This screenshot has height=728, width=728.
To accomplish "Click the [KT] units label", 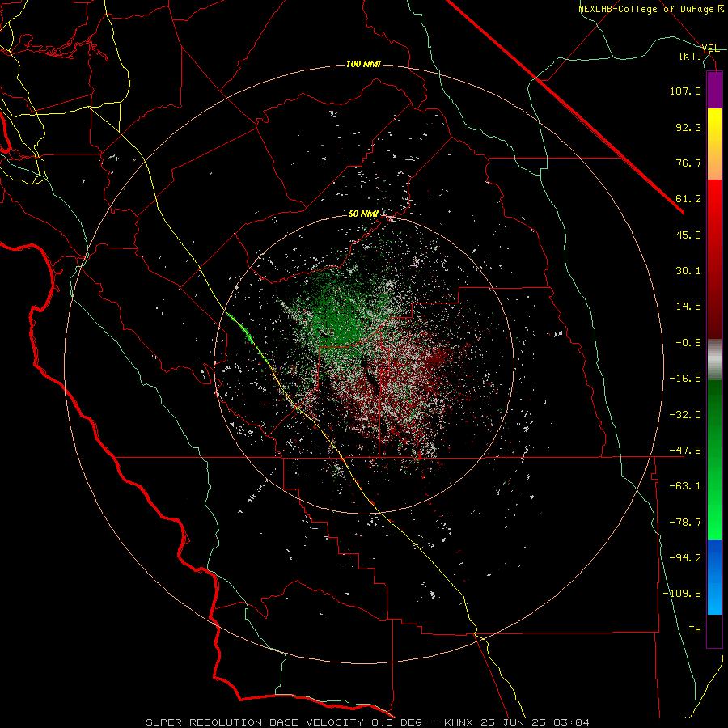I will (x=691, y=56).
